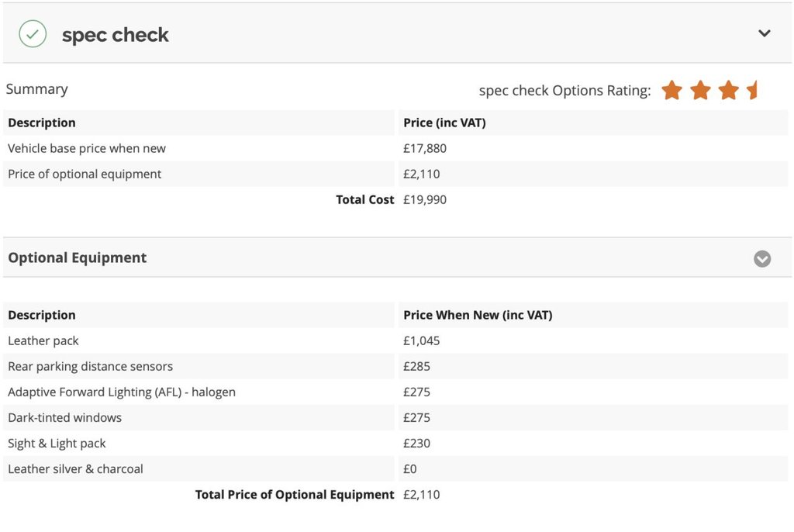
Task: Click the first orange rating star
Action: click(x=671, y=91)
